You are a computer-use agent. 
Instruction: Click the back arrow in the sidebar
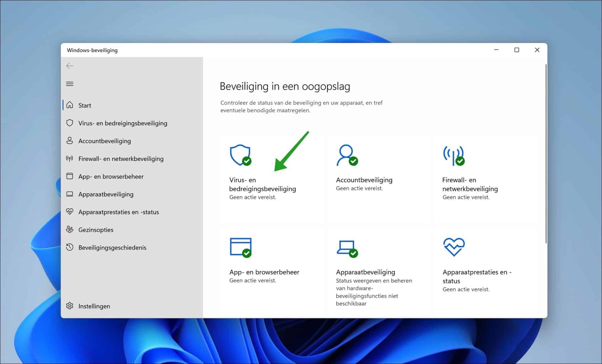[70, 66]
